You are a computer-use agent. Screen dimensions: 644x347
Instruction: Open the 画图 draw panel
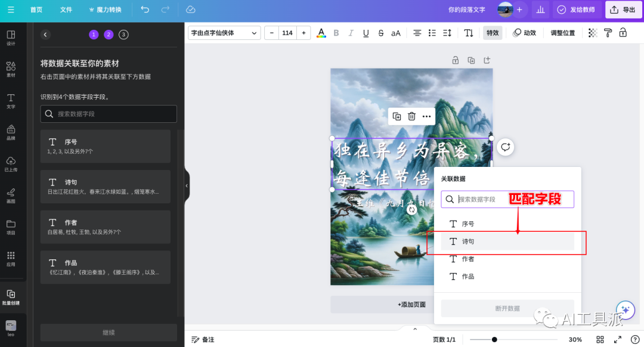pyautogui.click(x=11, y=196)
